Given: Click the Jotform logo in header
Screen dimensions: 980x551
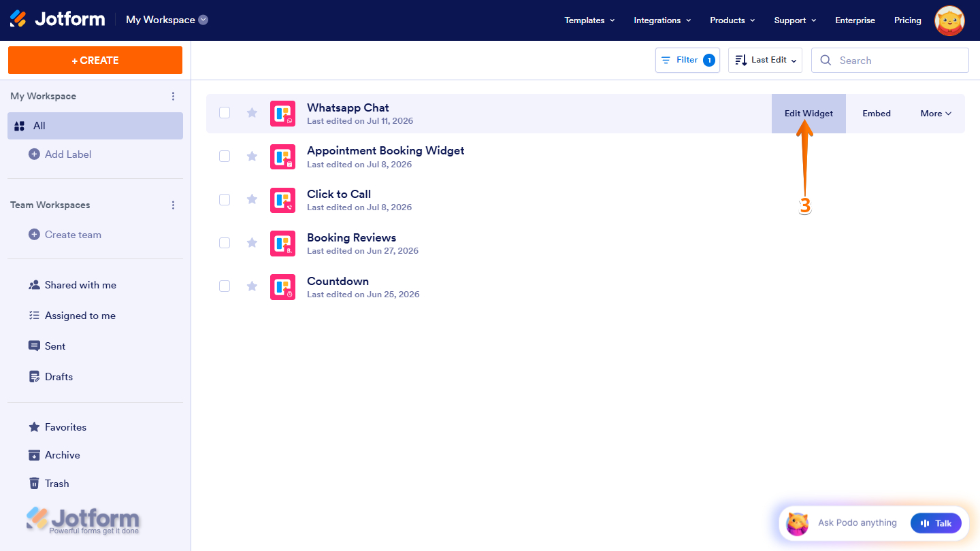Looking at the screenshot, I should (58, 20).
